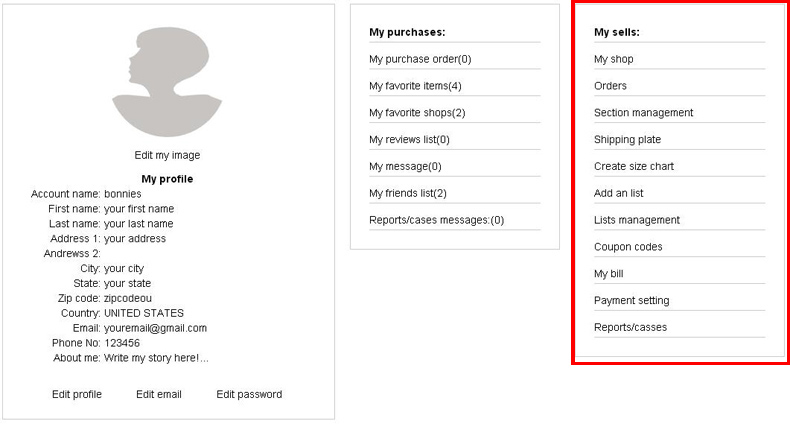Go to Orders under My sells
Image resolution: width=790 pixels, height=424 pixels.
click(610, 86)
